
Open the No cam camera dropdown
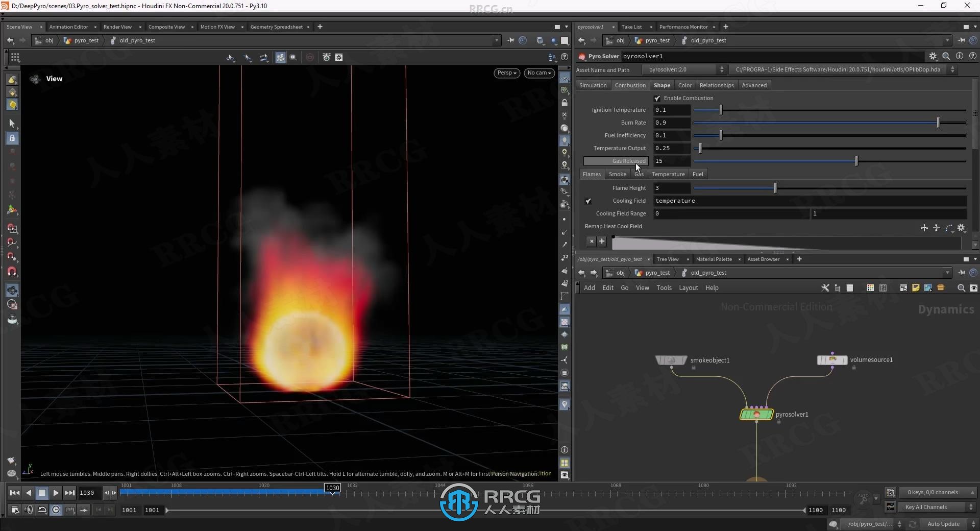click(539, 73)
